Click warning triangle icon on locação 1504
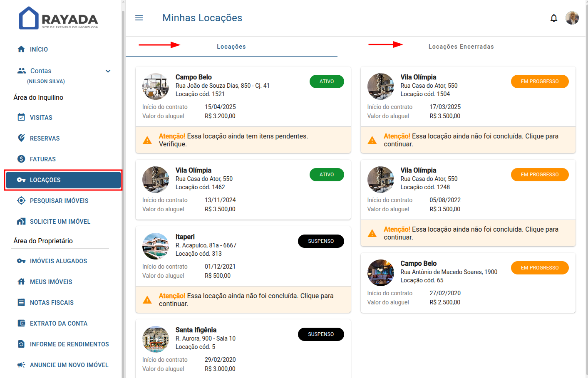588x378 pixels. pyautogui.click(x=372, y=140)
